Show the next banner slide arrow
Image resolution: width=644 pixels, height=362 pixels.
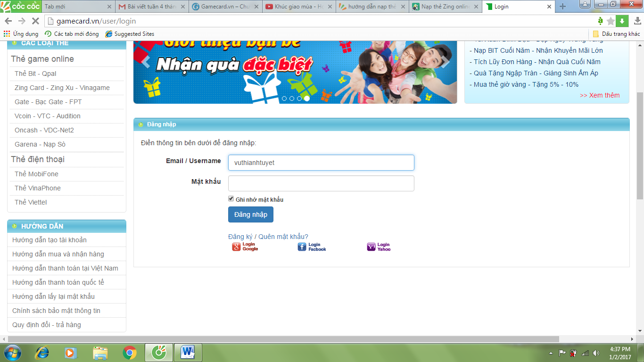coord(445,62)
